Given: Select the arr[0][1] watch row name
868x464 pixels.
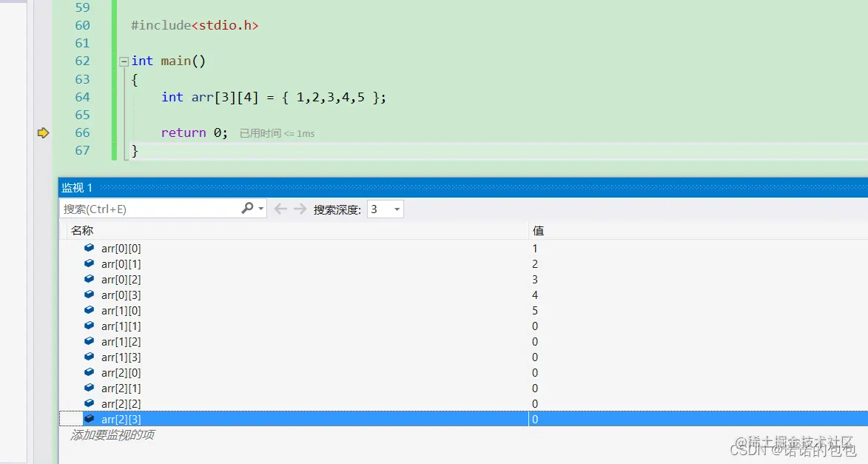Looking at the screenshot, I should point(121,264).
